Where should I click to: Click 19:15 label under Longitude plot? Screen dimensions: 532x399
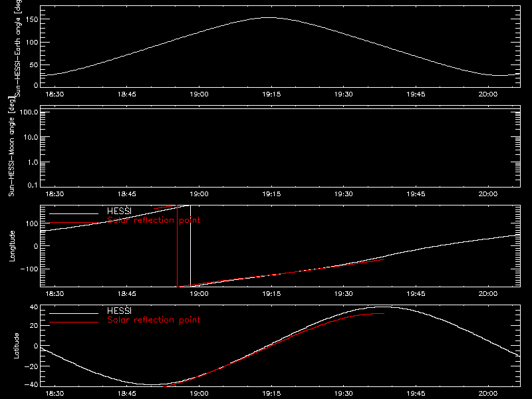tap(271, 294)
